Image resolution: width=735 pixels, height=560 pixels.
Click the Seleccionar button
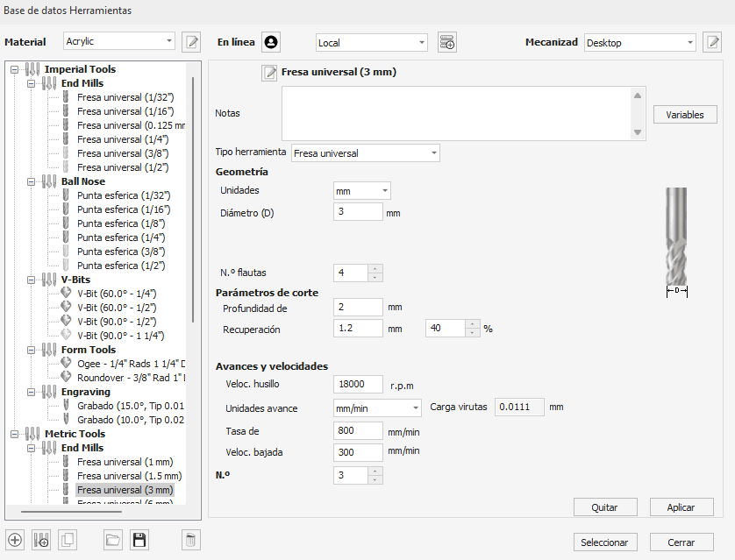click(605, 542)
